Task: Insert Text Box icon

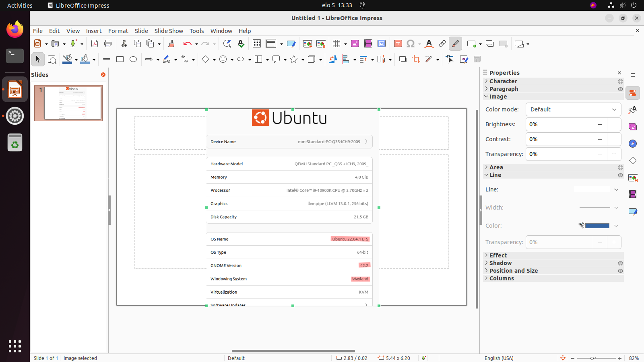Action: 398,44
